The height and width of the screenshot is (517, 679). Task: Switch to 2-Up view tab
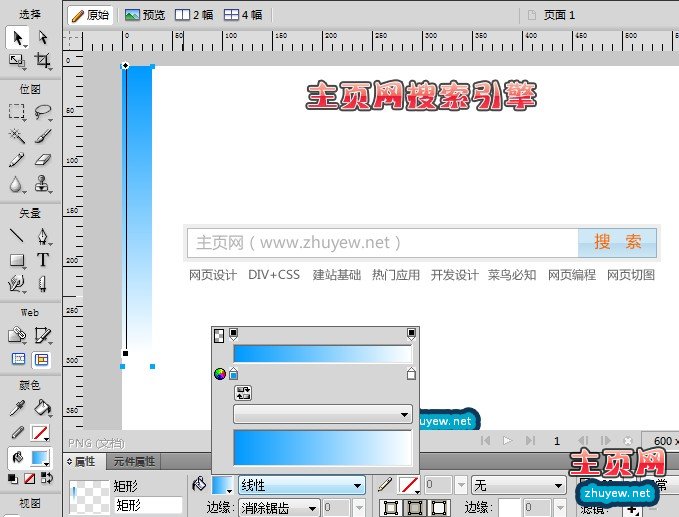(x=194, y=15)
